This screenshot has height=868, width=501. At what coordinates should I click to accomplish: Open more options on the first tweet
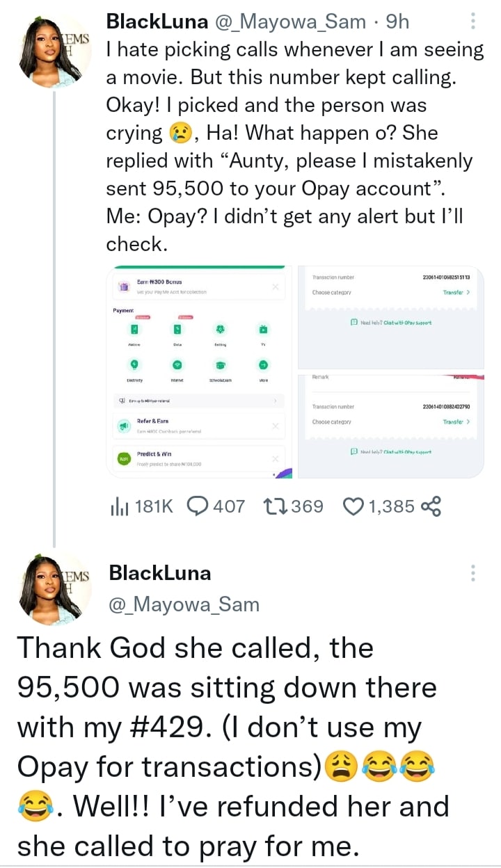(x=474, y=22)
